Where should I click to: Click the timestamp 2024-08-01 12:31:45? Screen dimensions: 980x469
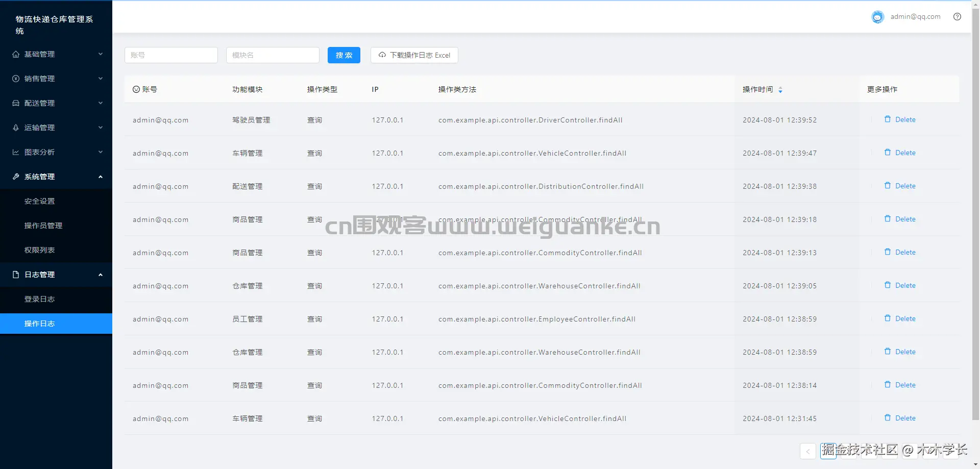tap(779, 418)
